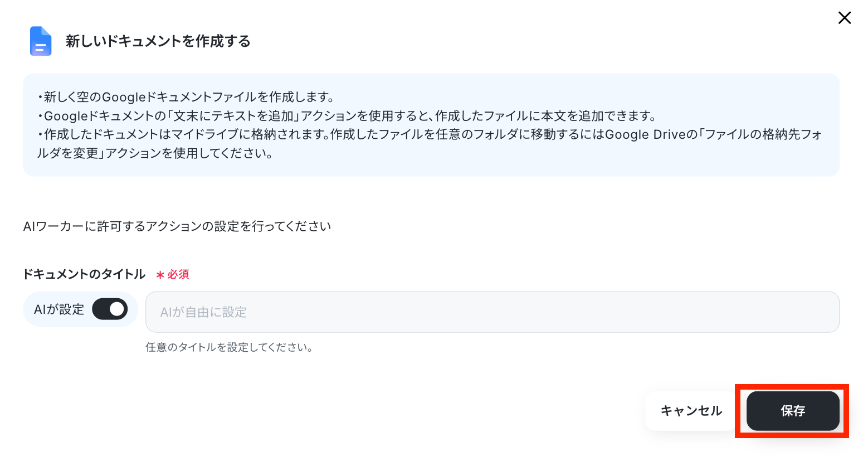The height and width of the screenshot is (466, 868).
Task: Click the last info line ルダを変更 アクション
Action: (x=155, y=153)
